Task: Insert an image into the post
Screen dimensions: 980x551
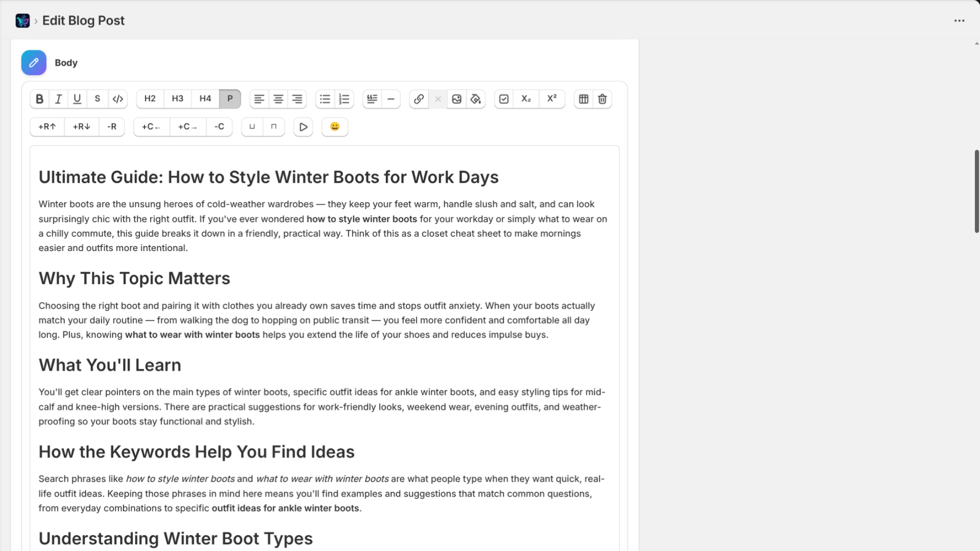Action: point(456,98)
